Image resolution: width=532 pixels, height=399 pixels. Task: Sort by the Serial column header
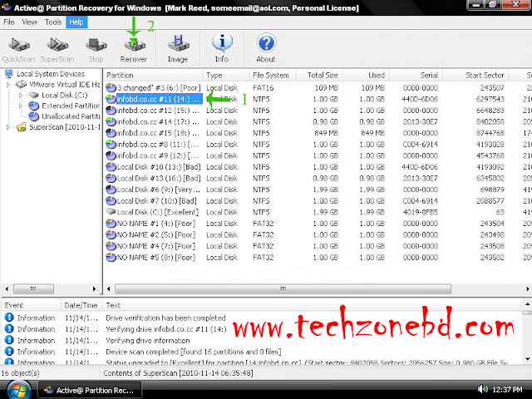click(416, 75)
